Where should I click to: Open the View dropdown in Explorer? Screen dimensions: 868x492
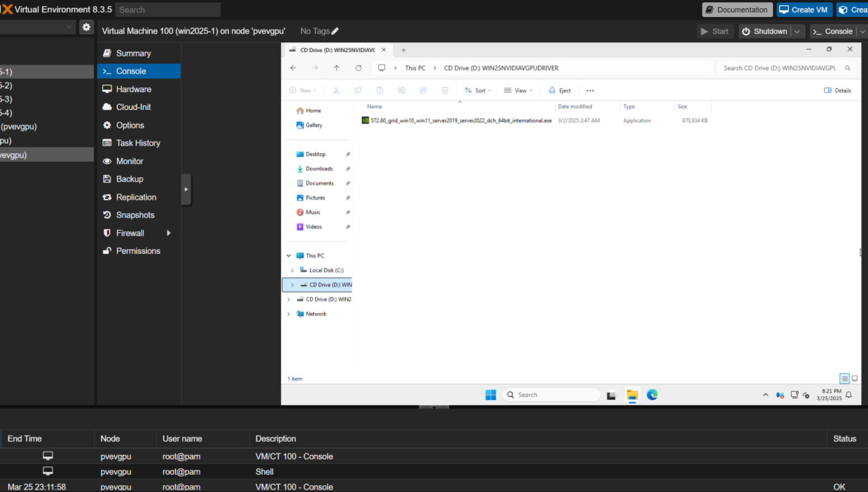click(518, 91)
